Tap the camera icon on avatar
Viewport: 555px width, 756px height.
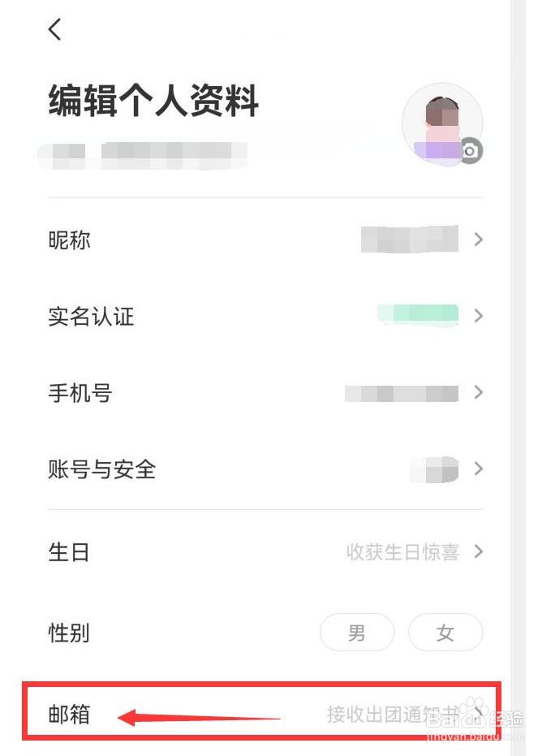pyautogui.click(x=471, y=151)
